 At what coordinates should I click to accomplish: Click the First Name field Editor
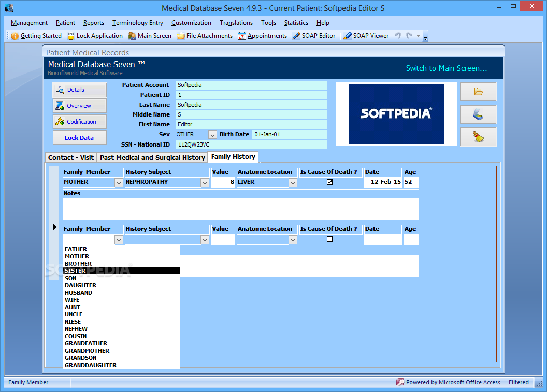coord(251,124)
